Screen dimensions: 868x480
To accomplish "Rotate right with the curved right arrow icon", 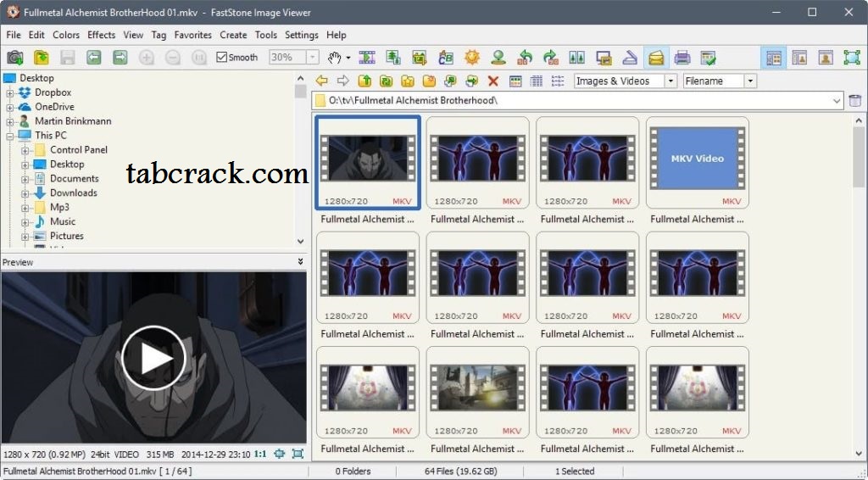I will point(551,57).
